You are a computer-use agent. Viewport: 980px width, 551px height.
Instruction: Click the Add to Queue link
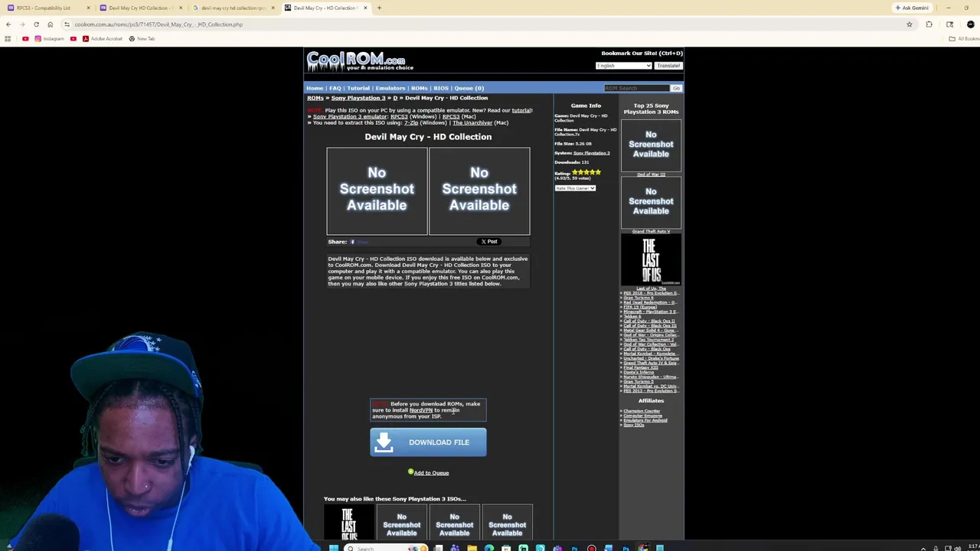click(431, 473)
